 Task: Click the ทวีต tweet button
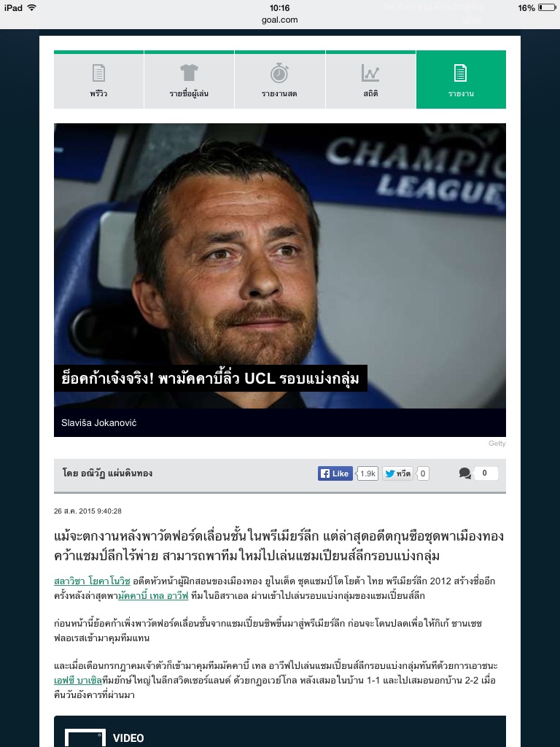point(397,473)
